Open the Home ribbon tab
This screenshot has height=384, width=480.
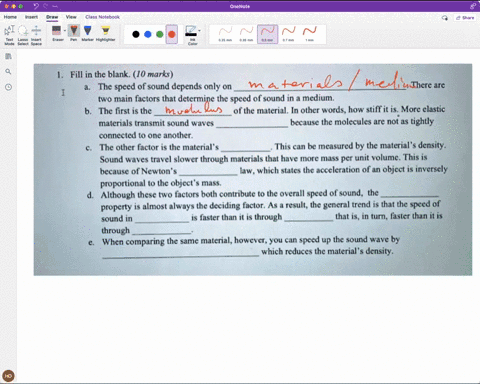pyautogui.click(x=10, y=17)
